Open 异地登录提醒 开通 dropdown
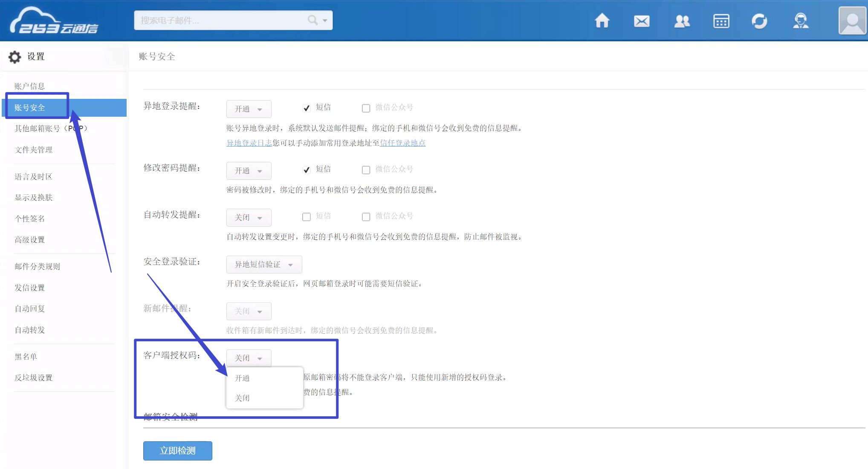This screenshot has height=469, width=868. click(x=249, y=109)
